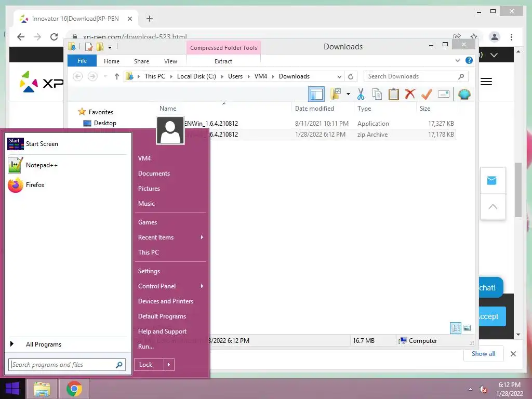This screenshot has width=532, height=399.
Task: Open the power options arrow beside Lock
Action: [x=169, y=365]
